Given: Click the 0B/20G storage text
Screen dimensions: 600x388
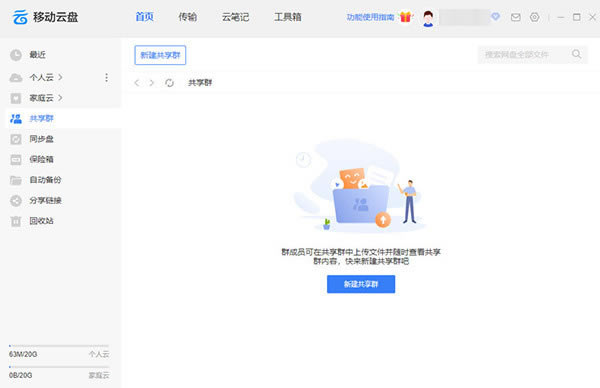Looking at the screenshot, I should tap(21, 375).
